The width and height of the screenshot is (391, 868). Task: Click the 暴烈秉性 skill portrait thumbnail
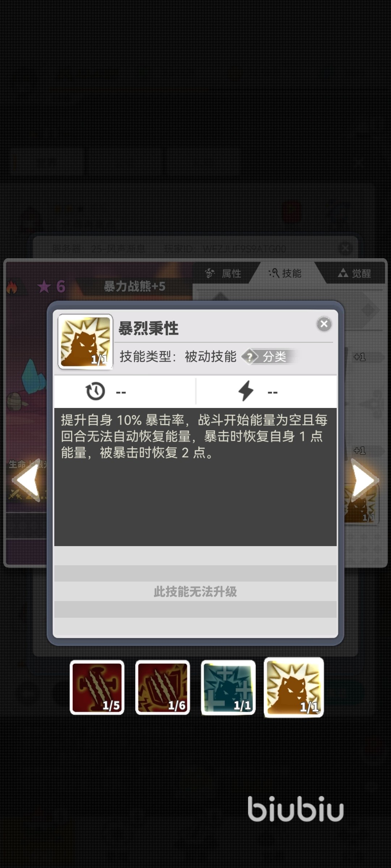tap(85, 342)
